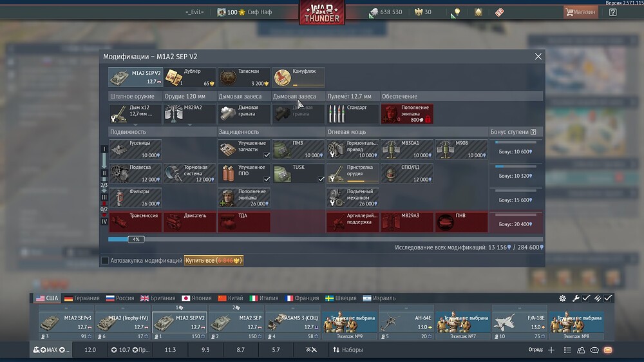Select the Горизонтальный привод modification
Viewport: 644px width, 362px height.
coord(352,149)
